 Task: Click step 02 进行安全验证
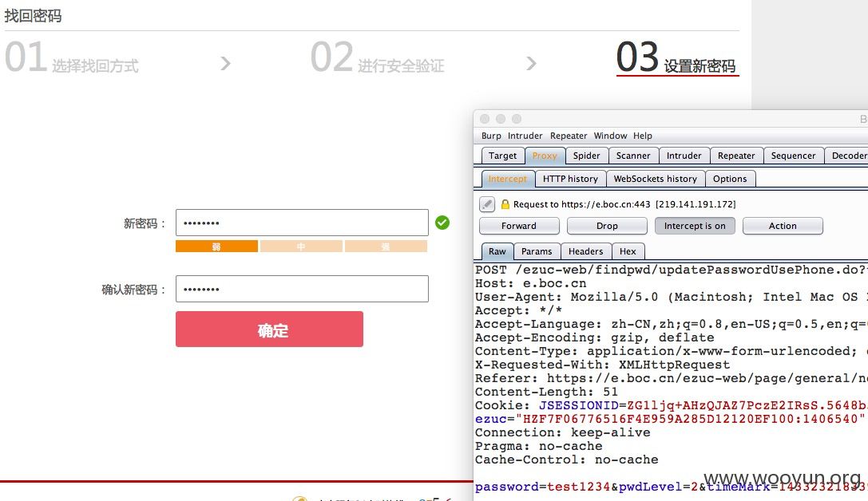coord(378,58)
